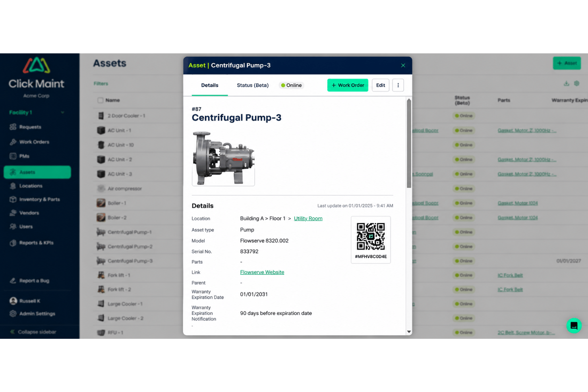Image resolution: width=588 pixels, height=392 pixels.
Task: Click the centrifugal pump image thumbnail
Action: (x=223, y=159)
